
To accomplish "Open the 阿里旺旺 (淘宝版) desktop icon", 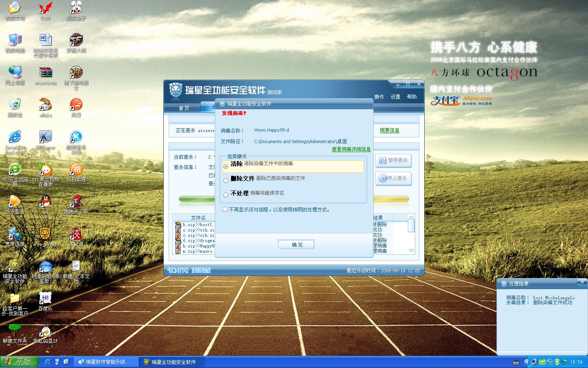I will pyautogui.click(x=45, y=272).
